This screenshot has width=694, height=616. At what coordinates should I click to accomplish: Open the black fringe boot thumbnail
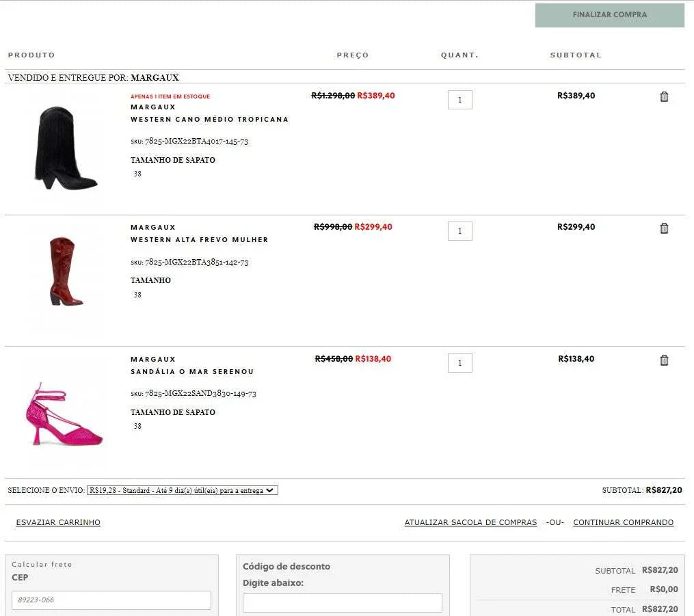click(65, 148)
